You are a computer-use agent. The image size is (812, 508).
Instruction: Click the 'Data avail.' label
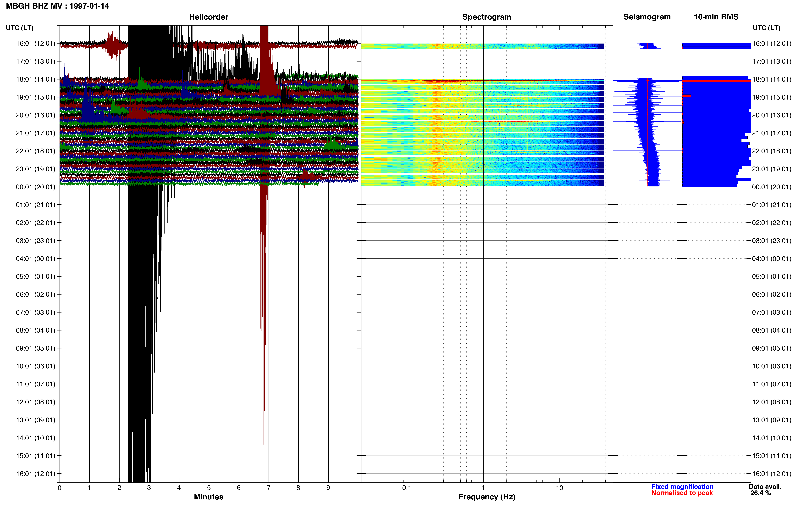(765, 486)
